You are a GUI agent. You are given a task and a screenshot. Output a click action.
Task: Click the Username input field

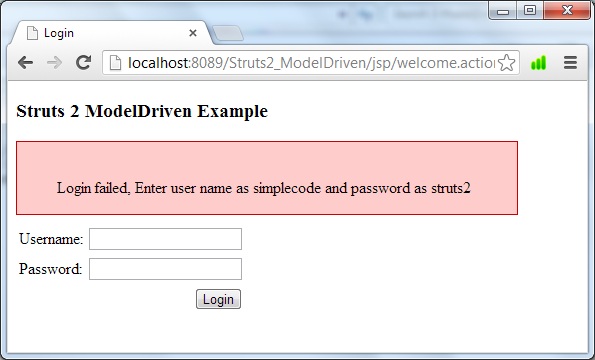(165, 239)
